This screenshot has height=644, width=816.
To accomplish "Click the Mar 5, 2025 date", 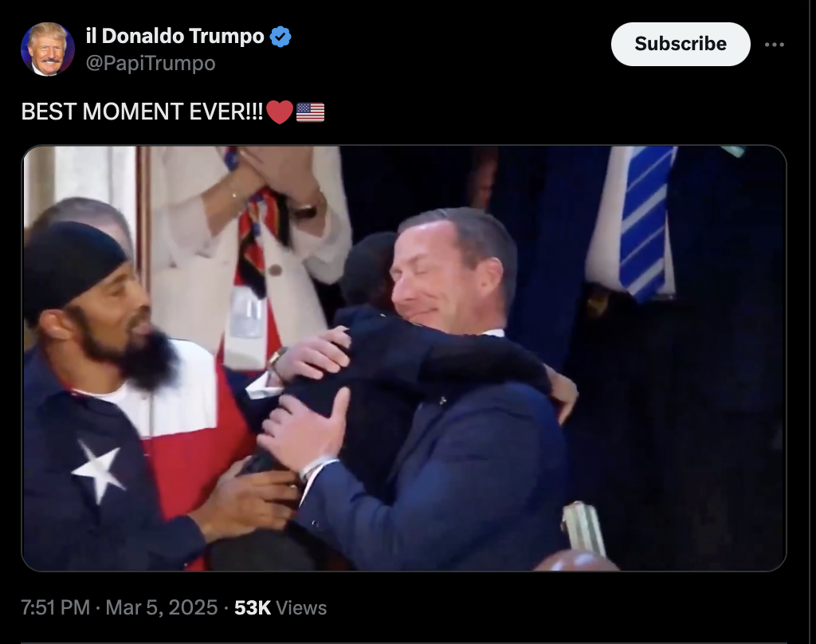I will click(x=161, y=607).
